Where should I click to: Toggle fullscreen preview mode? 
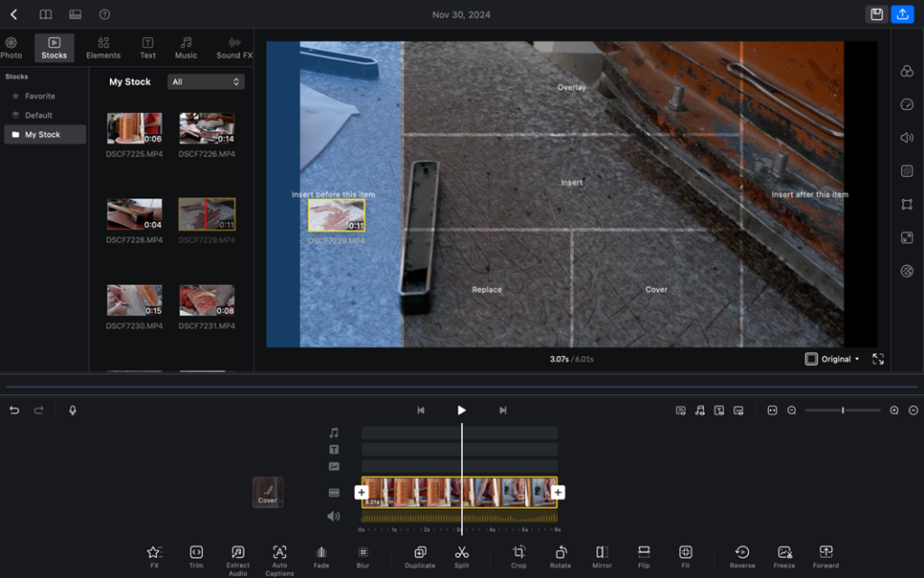[877, 359]
